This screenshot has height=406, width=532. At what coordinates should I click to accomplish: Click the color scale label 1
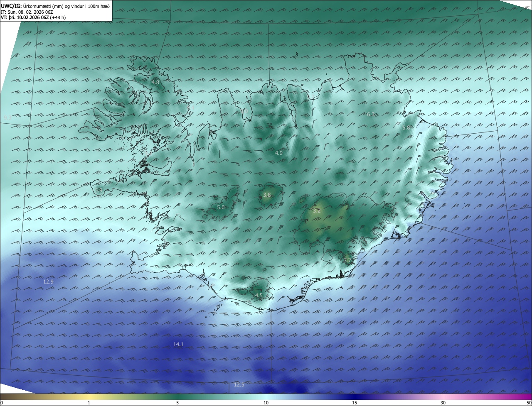(x=89, y=403)
